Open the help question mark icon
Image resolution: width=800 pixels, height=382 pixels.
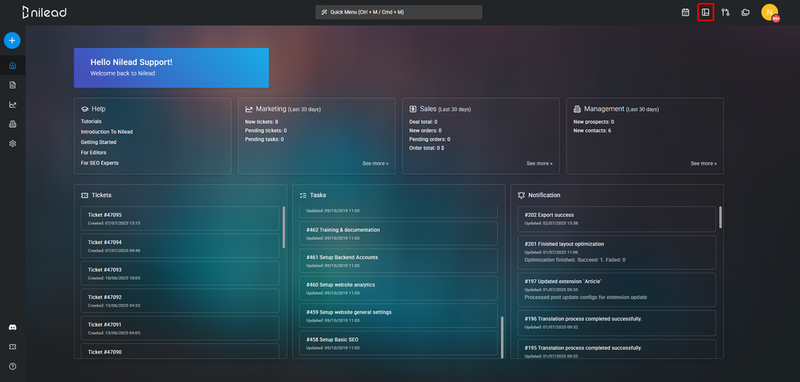(12, 366)
